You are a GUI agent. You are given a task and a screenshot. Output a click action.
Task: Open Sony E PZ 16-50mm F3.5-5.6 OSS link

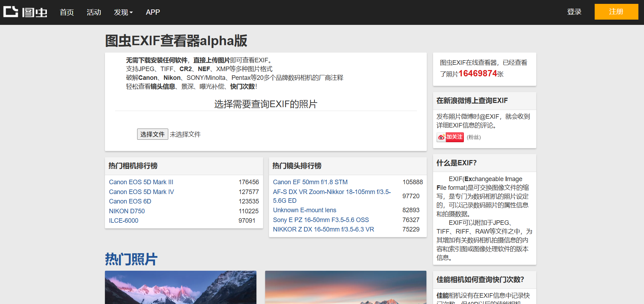[321, 220]
